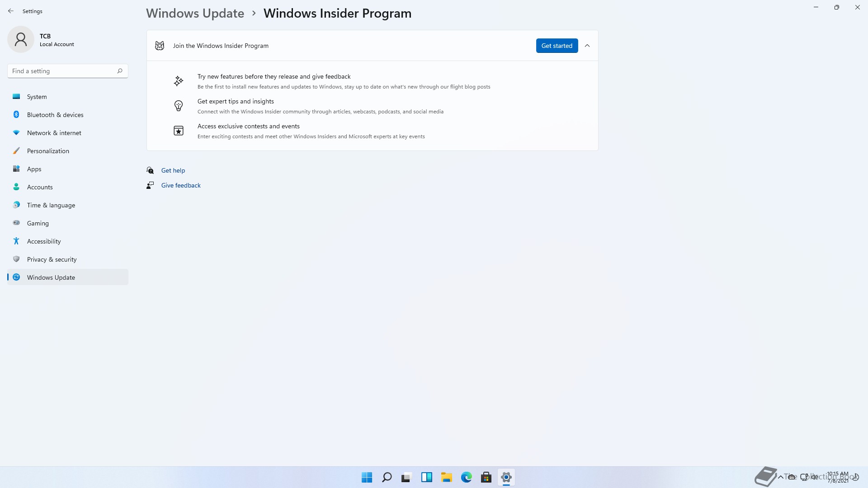Click the Windows Insider ninja cat icon
868x488 pixels.
click(160, 46)
